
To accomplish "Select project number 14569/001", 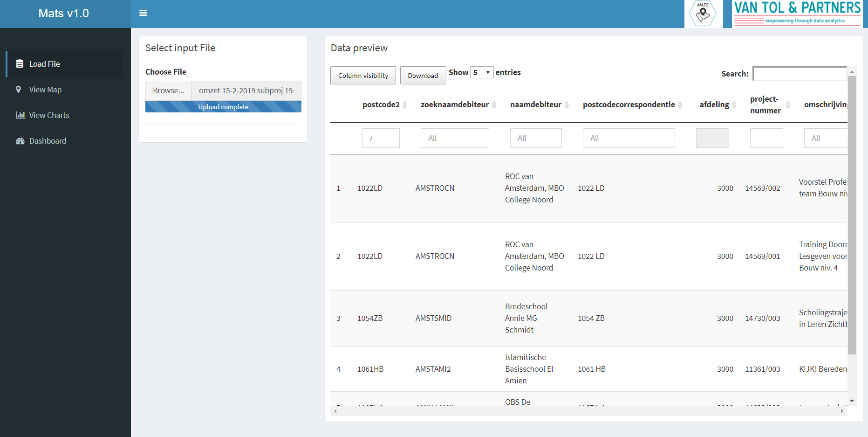I will pos(763,256).
